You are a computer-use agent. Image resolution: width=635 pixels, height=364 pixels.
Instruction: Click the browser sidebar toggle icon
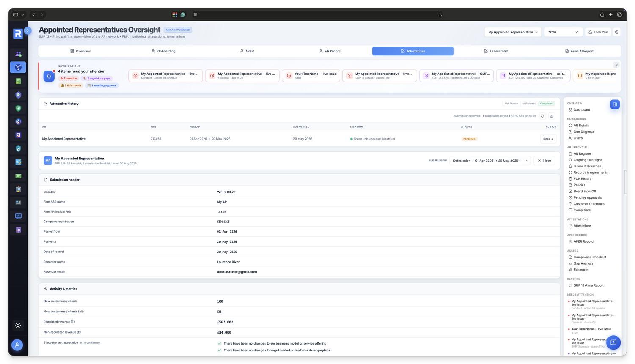point(16,14)
